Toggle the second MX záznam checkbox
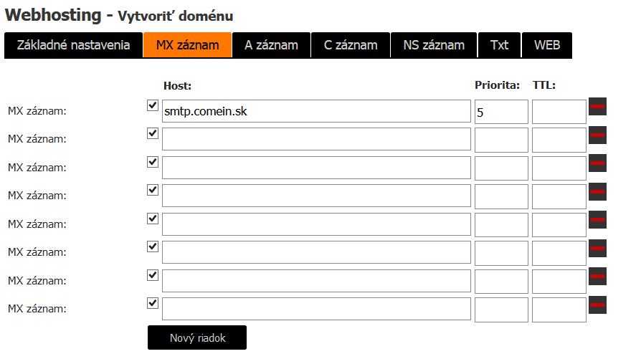The height and width of the screenshot is (364, 641). tap(153, 133)
